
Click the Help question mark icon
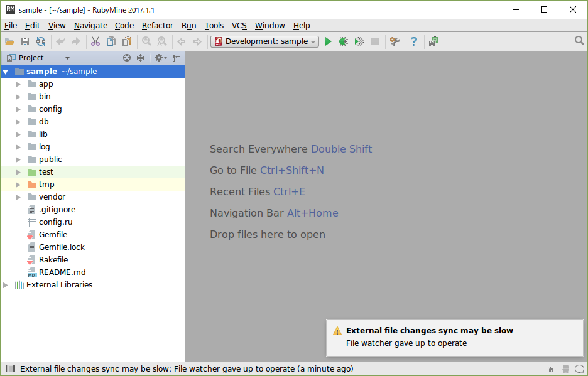tap(414, 41)
